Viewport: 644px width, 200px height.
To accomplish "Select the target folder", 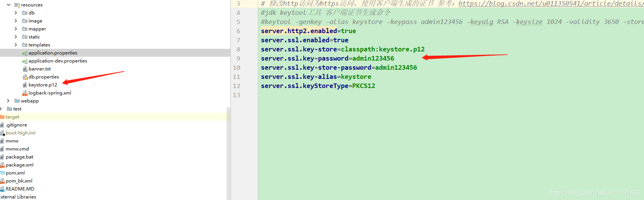I will point(12,117).
